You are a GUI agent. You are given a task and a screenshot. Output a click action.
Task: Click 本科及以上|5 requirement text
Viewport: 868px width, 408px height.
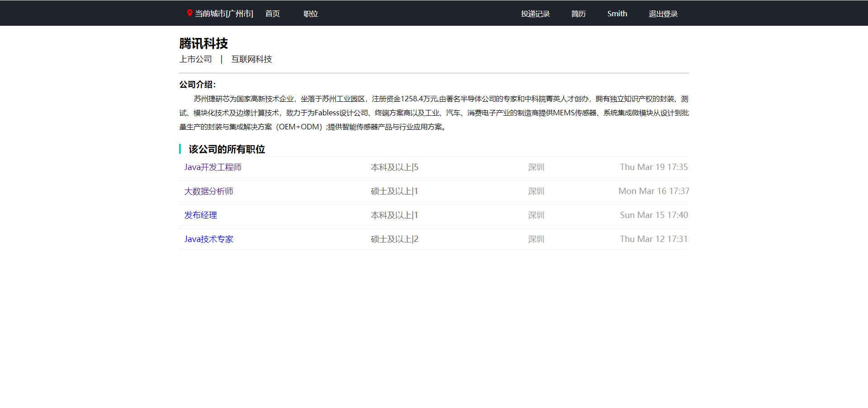coord(395,167)
